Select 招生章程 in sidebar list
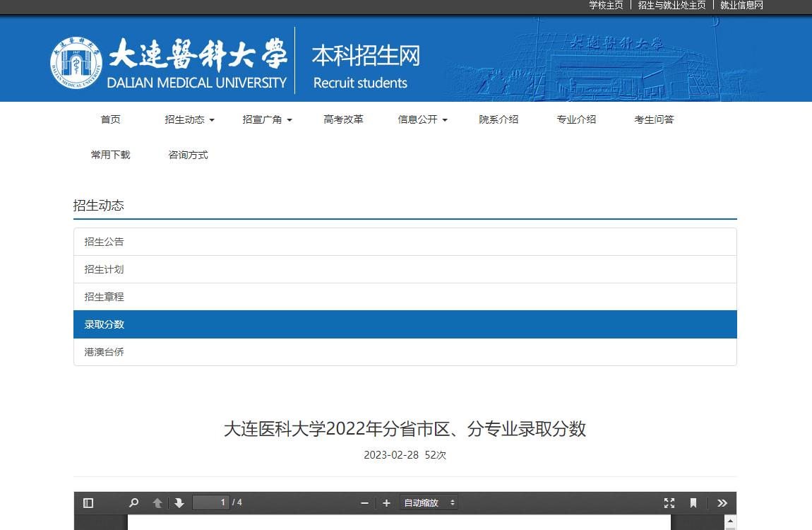812x530 pixels. (405, 297)
